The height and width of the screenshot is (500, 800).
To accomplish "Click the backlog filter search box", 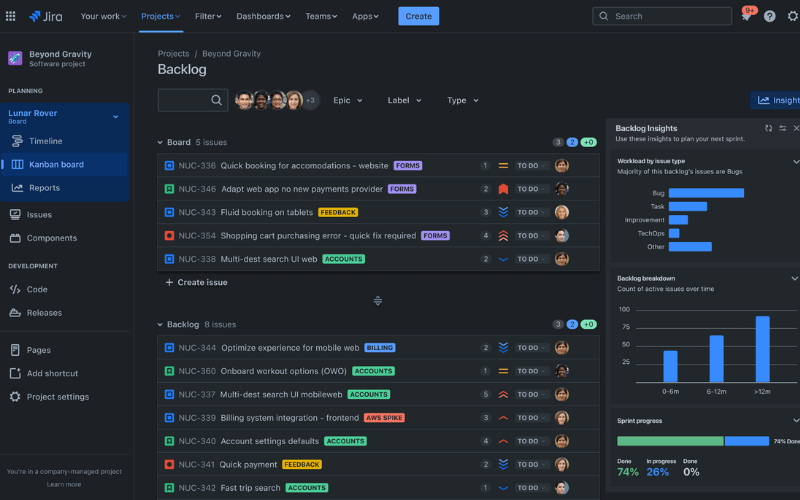I will (x=193, y=100).
